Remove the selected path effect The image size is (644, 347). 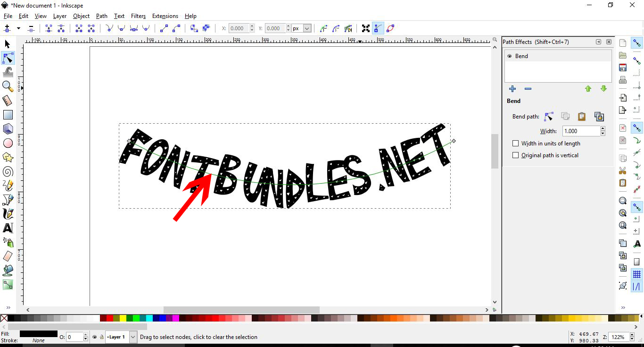tap(528, 89)
